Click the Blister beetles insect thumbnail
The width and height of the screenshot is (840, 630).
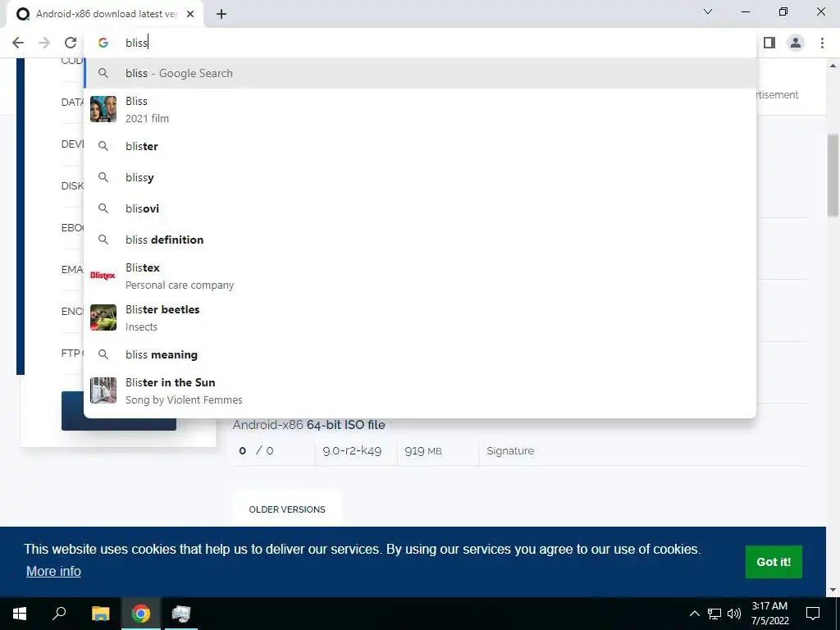(x=103, y=317)
